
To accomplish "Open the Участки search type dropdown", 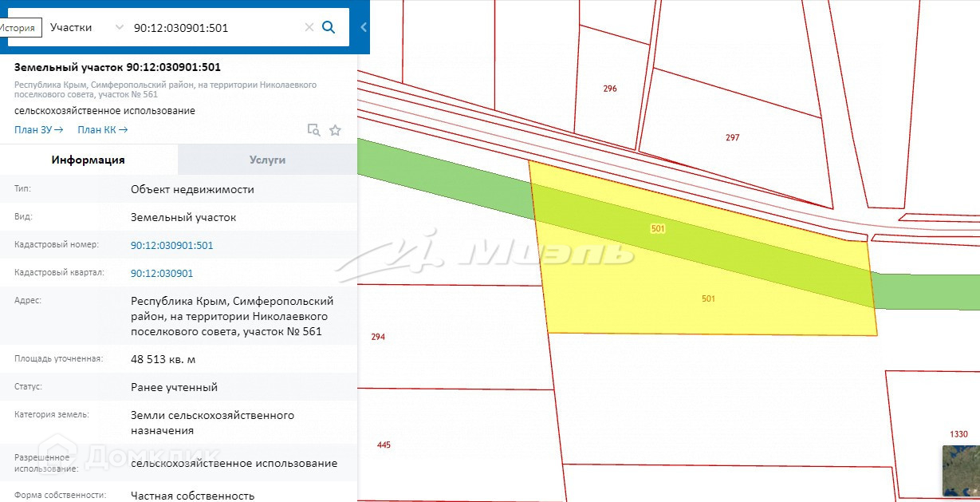I will pyautogui.click(x=86, y=27).
